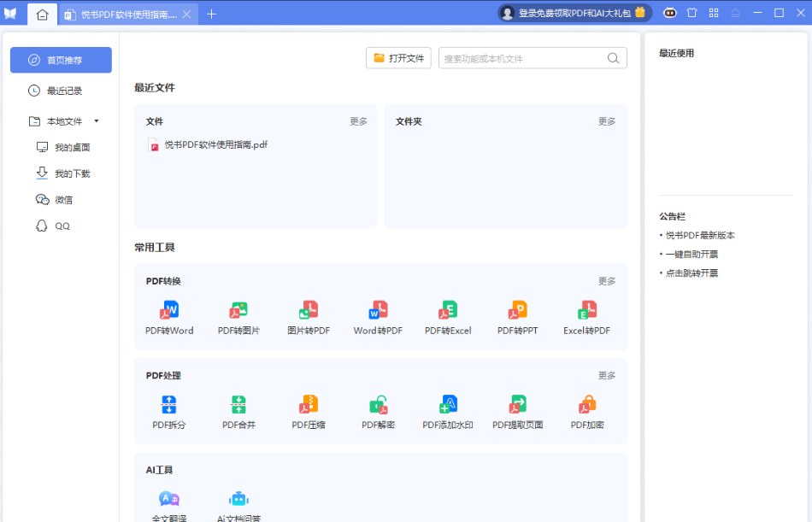Expand the 本地文件 dropdown arrow
812x522 pixels.
pos(97,121)
